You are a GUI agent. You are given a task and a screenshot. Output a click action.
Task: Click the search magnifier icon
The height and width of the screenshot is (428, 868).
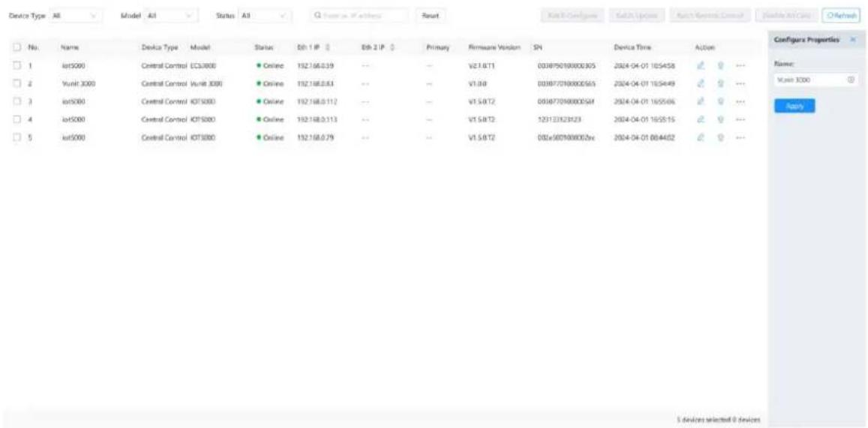[318, 16]
